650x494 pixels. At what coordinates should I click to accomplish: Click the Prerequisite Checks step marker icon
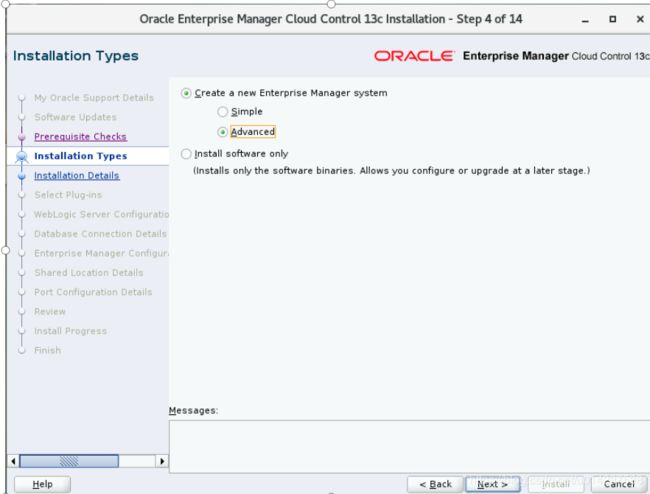pyautogui.click(x=22, y=137)
